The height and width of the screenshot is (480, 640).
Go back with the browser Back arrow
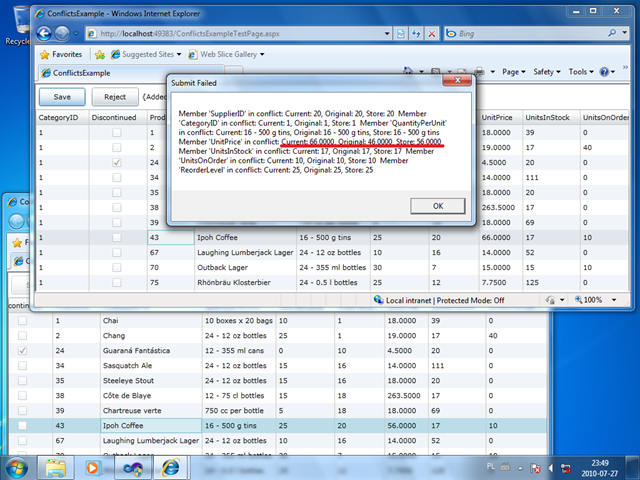pyautogui.click(x=44, y=33)
